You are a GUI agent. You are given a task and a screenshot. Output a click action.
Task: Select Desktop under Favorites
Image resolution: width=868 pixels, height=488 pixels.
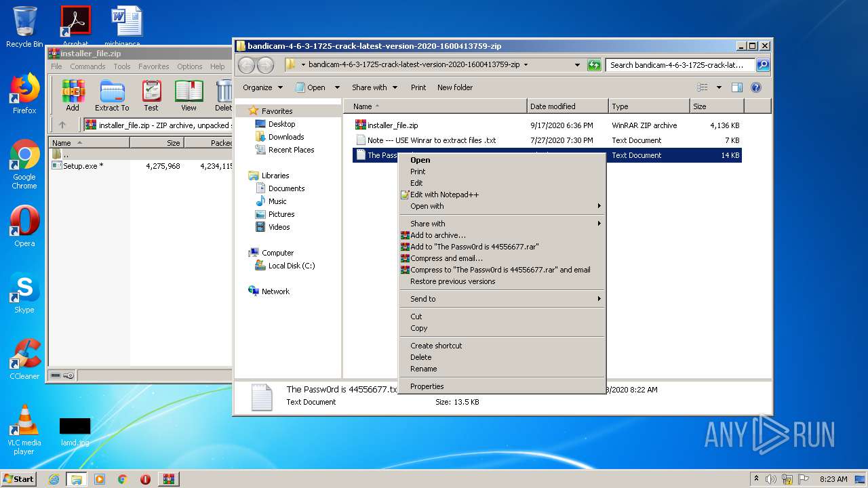(x=281, y=124)
